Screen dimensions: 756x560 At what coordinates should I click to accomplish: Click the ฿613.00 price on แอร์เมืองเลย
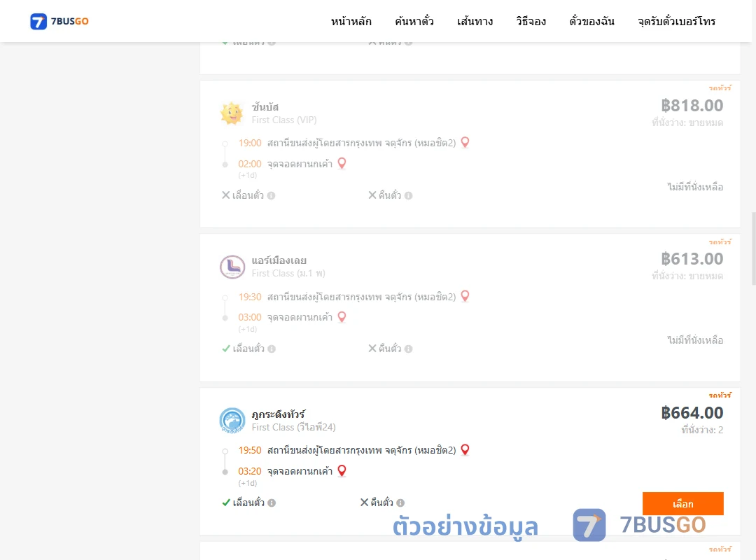coord(692,258)
